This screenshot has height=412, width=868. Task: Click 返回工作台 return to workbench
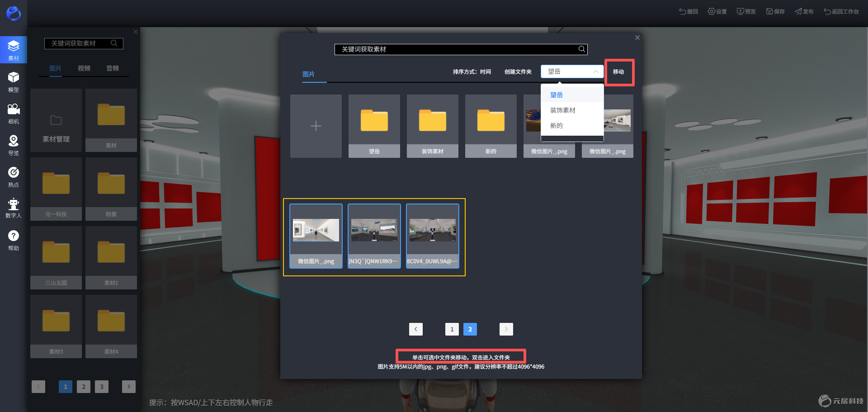841,11
